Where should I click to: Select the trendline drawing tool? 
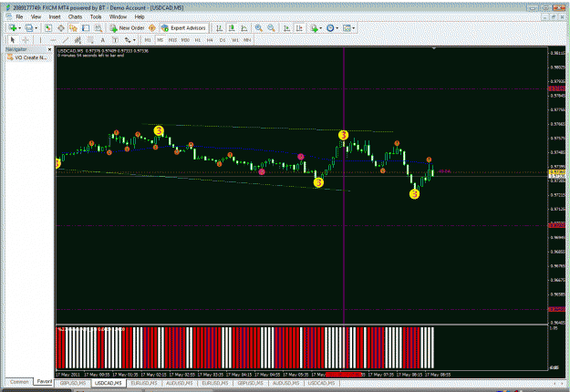pos(66,40)
